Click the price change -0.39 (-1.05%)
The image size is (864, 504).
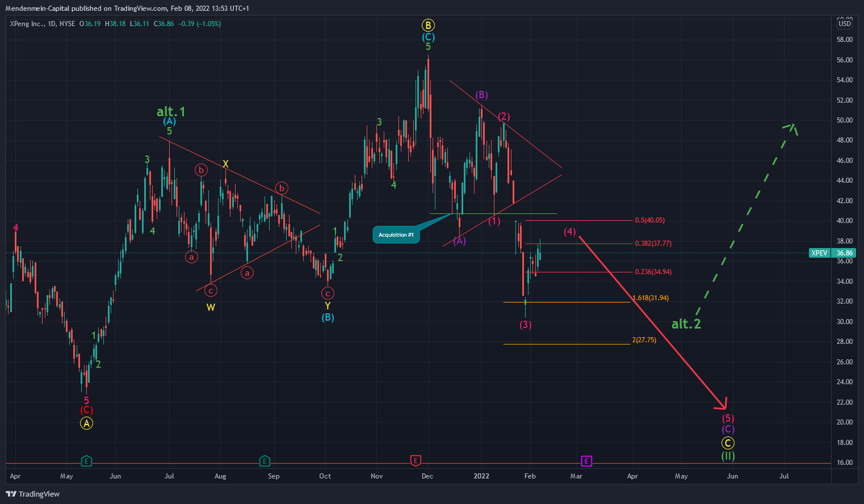pyautogui.click(x=200, y=24)
